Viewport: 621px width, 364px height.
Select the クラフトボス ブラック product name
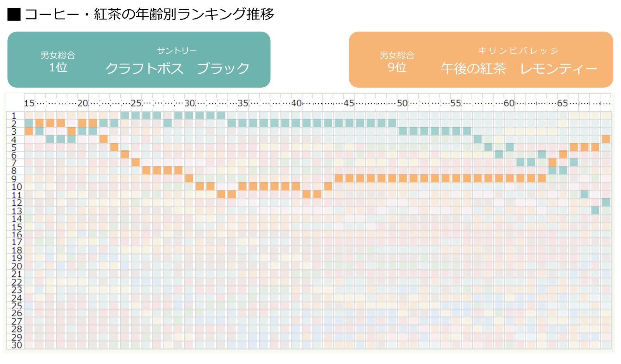[x=177, y=68]
